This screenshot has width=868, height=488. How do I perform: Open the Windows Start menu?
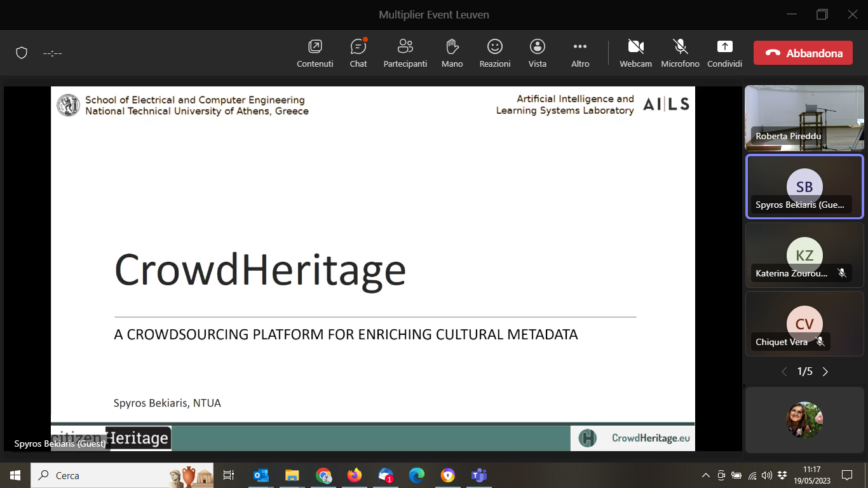15,475
